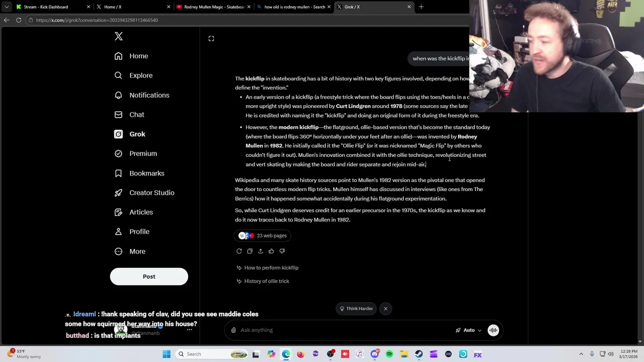Switch to how old is rodney mullen tab
The height and width of the screenshot is (362, 644).
click(x=294, y=7)
